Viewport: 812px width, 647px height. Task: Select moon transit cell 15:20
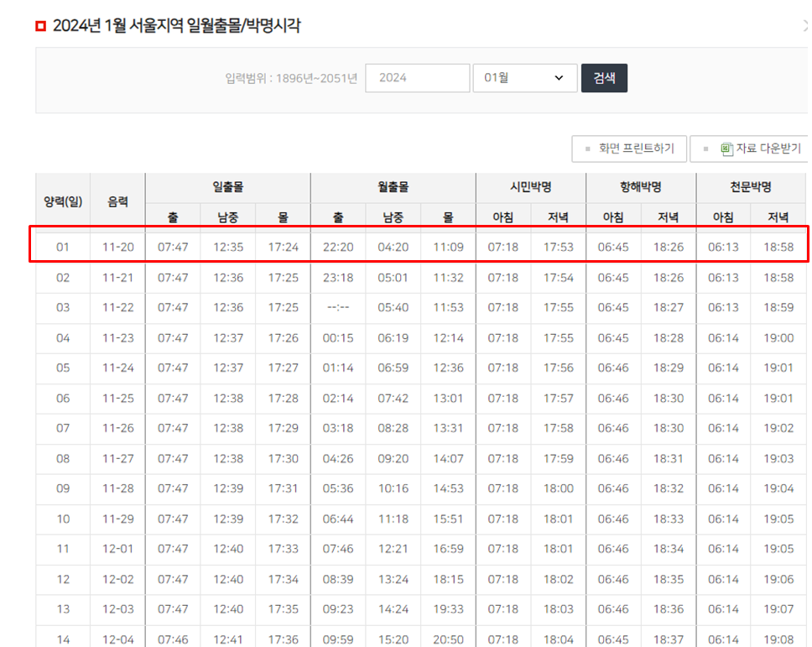[393, 639]
